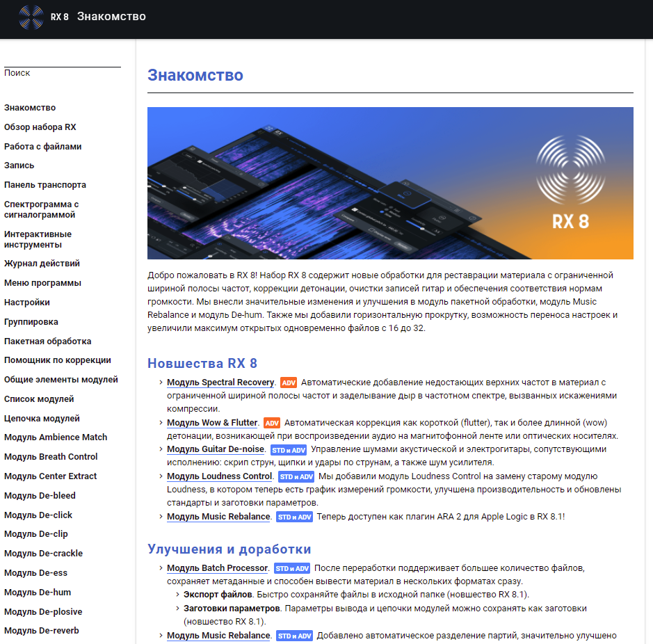Screen dimensions: 653x644
Task: Open Настройки in the sidebar
Action: 27,303
